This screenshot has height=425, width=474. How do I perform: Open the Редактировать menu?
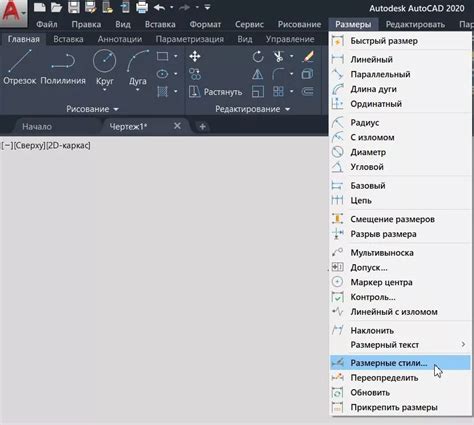click(415, 24)
